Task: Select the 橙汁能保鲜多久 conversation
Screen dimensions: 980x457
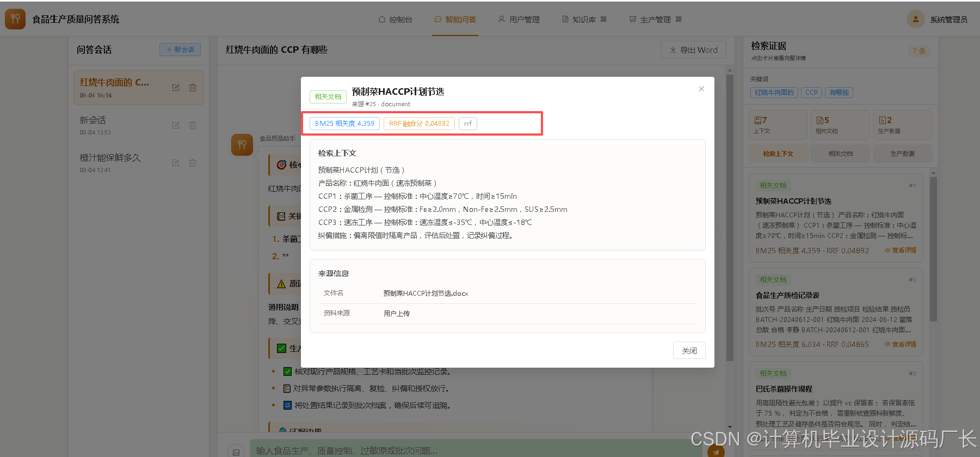Action: [139, 163]
